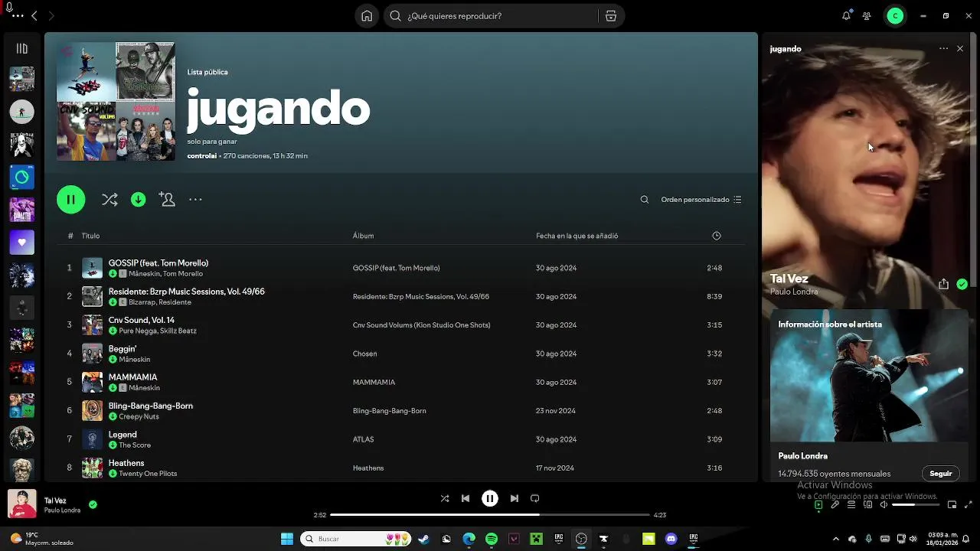Open Creepy Nuts artist link
The width and height of the screenshot is (980, 551).
139,416
